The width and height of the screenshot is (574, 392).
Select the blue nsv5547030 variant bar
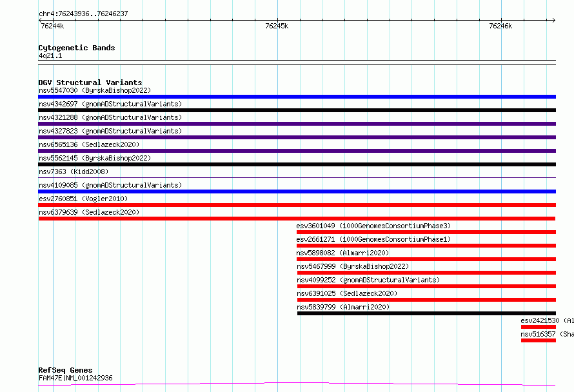[297, 97]
